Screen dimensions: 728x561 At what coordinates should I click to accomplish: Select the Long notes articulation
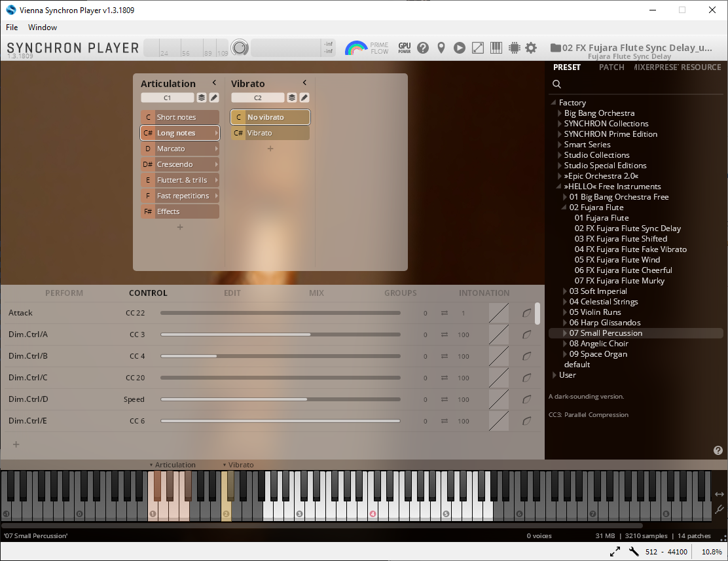pos(179,133)
